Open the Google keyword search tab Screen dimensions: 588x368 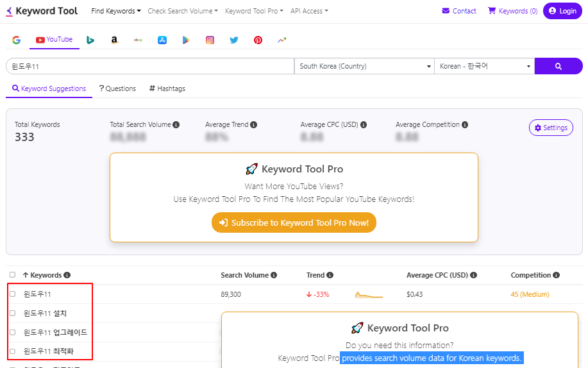click(x=16, y=40)
